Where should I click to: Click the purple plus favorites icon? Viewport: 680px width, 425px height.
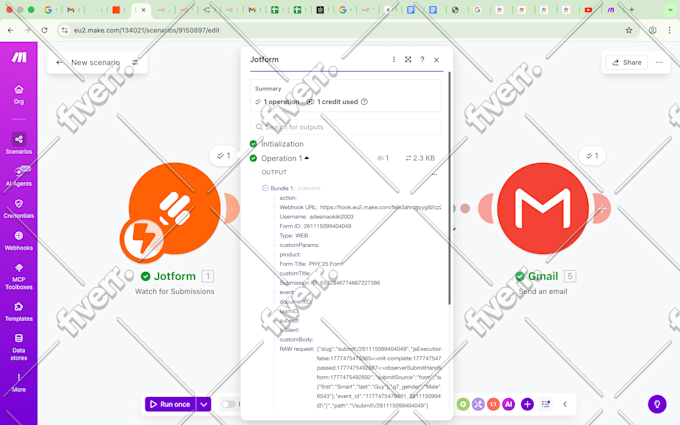(x=527, y=404)
